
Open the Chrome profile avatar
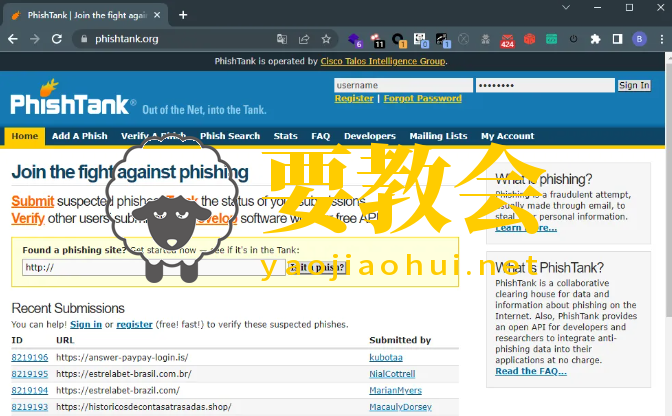(x=639, y=39)
